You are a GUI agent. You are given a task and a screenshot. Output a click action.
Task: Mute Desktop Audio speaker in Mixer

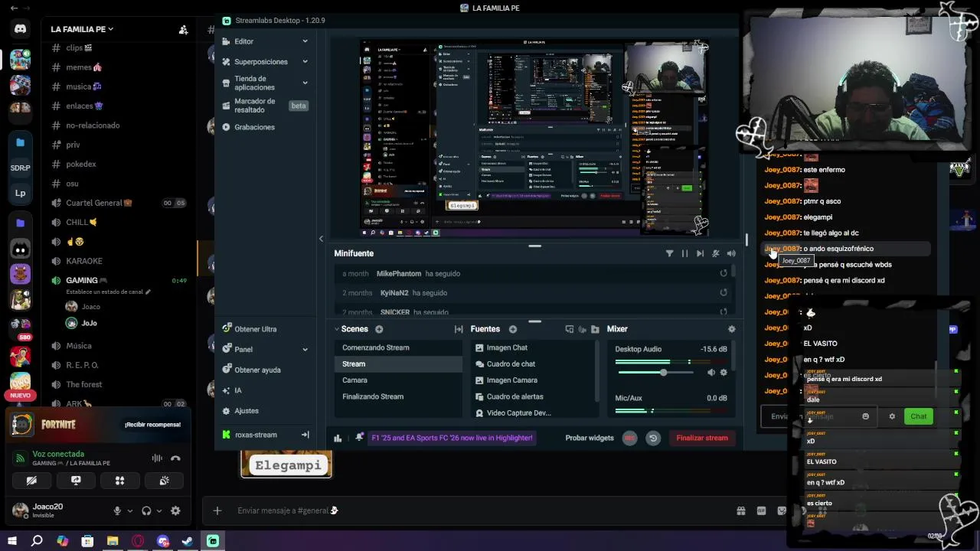point(711,373)
